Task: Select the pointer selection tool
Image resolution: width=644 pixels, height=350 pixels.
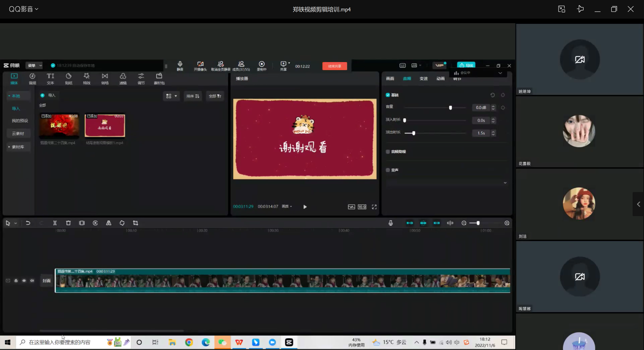Action: 8,223
